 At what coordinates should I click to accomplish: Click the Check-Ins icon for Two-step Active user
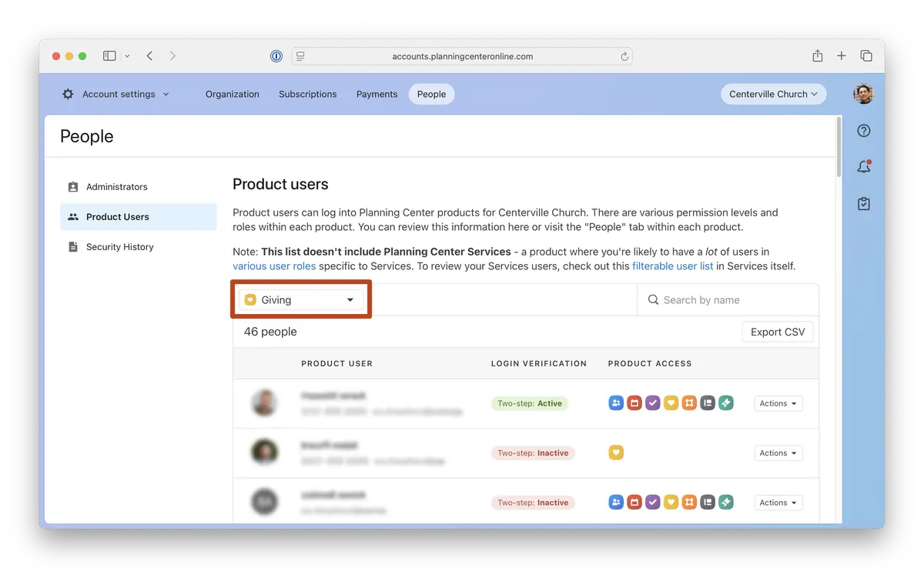[653, 403]
